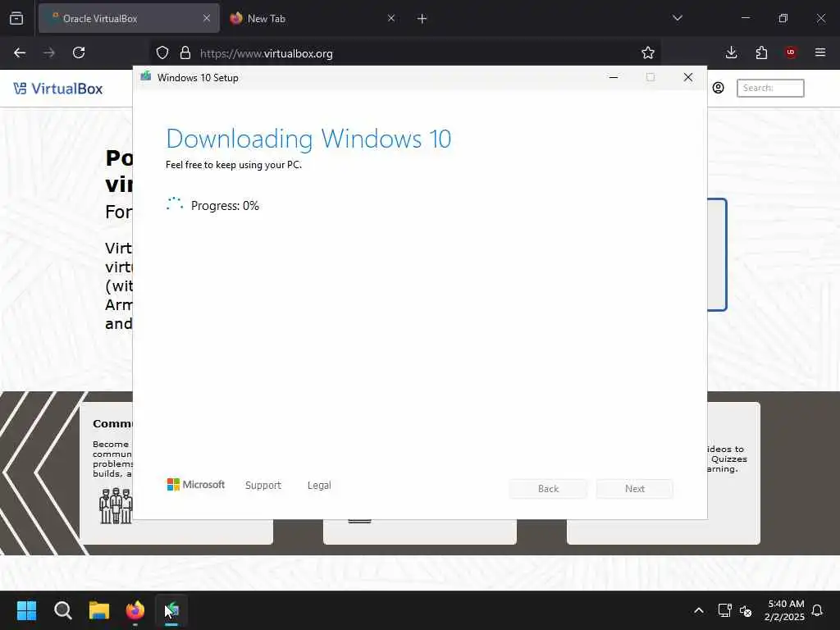
Task: Open the user account icon on VirtualBox site
Action: click(x=719, y=88)
